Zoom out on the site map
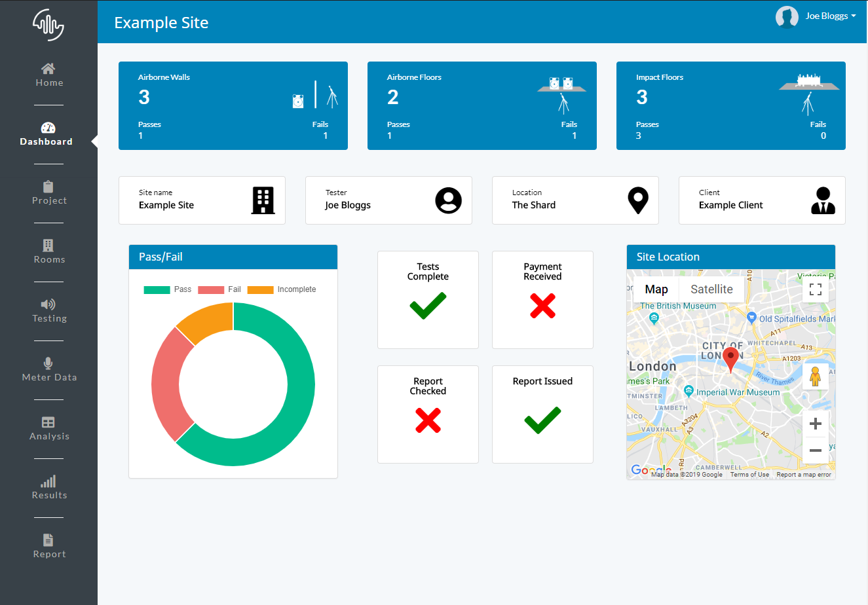Screen dimensions: 868x605 816,450
